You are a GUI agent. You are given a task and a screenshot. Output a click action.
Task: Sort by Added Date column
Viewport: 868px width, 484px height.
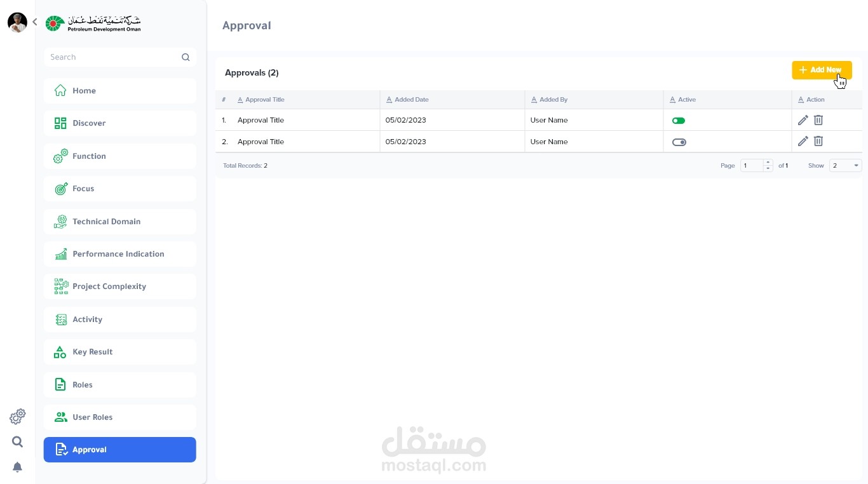tap(407, 100)
